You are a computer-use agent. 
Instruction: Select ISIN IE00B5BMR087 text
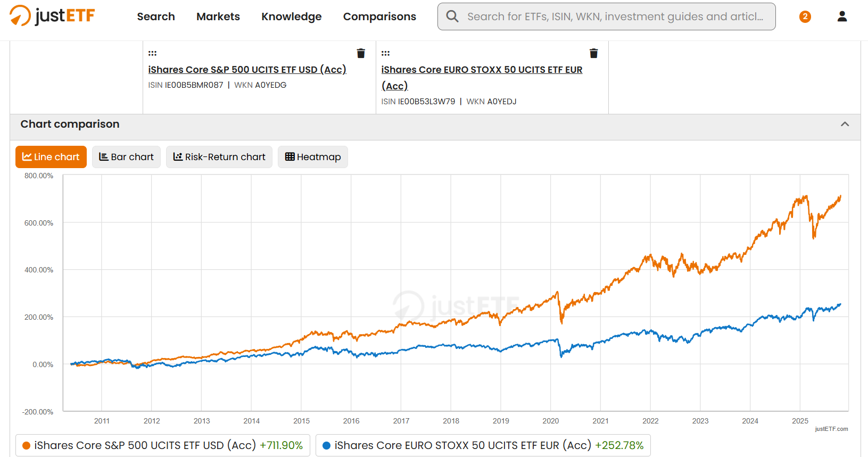(186, 85)
